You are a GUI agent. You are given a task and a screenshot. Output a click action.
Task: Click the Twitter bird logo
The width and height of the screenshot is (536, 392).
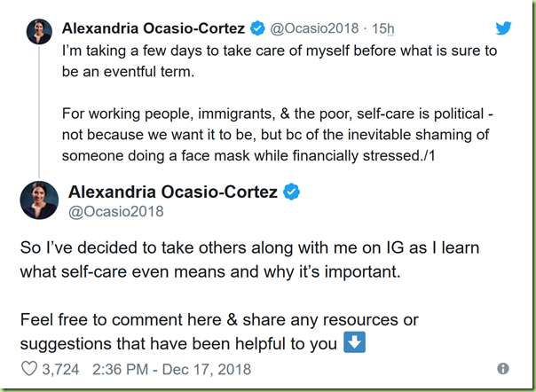[x=503, y=28]
